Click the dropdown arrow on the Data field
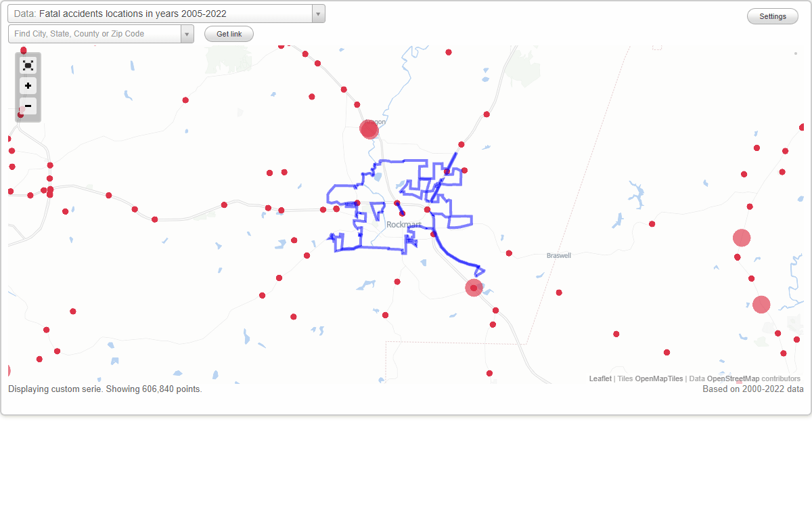The width and height of the screenshot is (812, 522). [318, 14]
